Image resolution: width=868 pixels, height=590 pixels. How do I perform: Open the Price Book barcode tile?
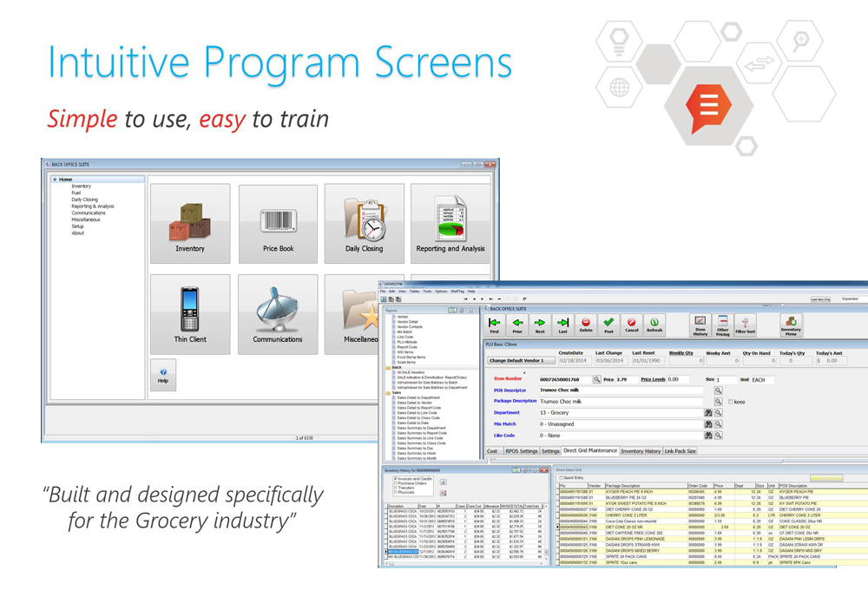pos(278,224)
